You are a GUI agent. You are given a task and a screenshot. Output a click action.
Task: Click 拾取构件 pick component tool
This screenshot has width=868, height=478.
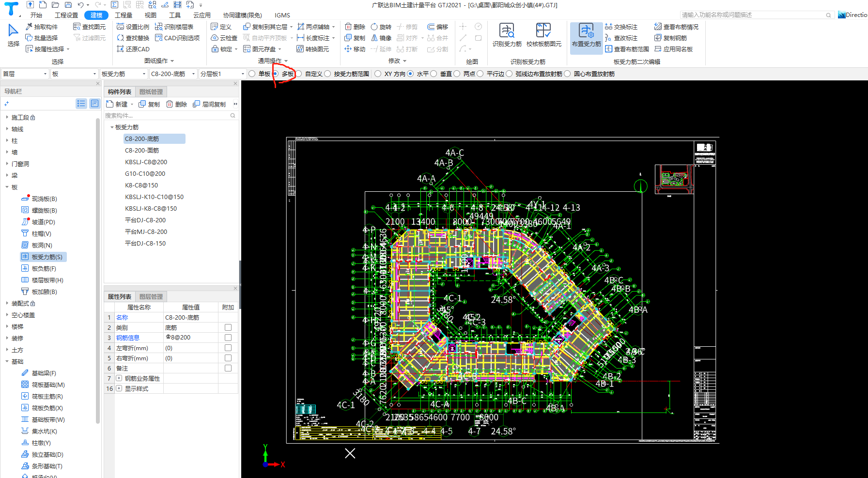[42, 27]
